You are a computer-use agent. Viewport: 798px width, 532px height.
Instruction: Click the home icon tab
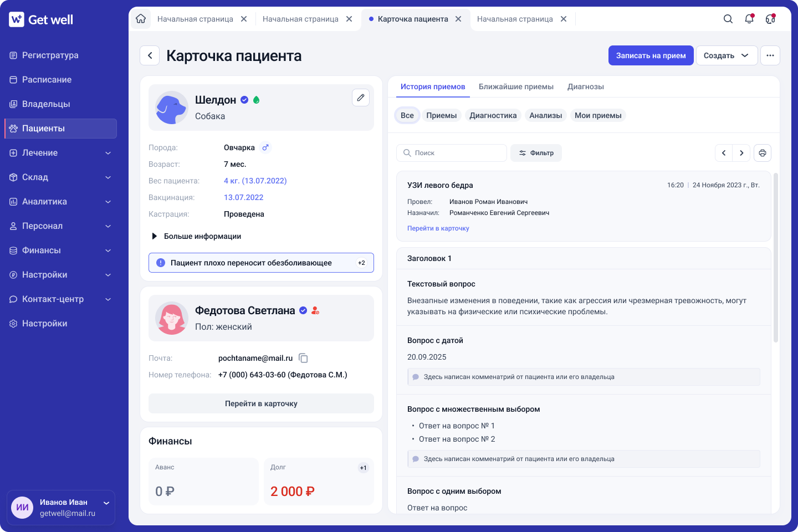pos(141,19)
